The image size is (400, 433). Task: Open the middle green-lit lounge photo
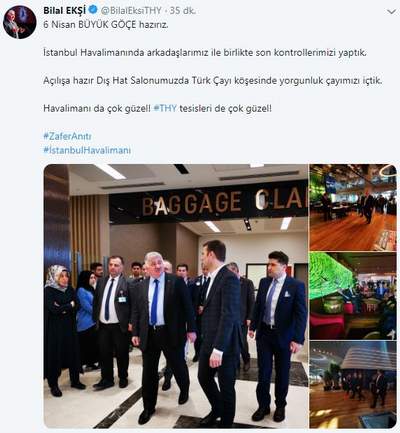point(353,296)
